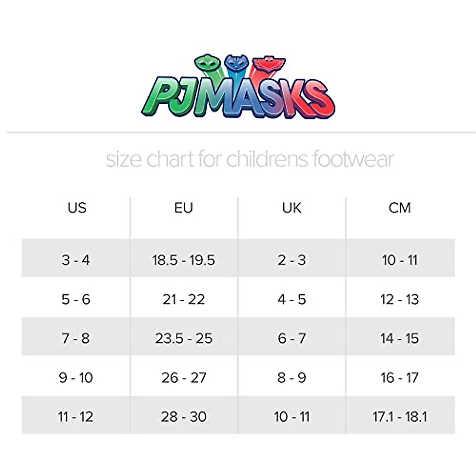Click CM value 16 - 17 cell
Screen dimensions: 476x476
[400, 378]
